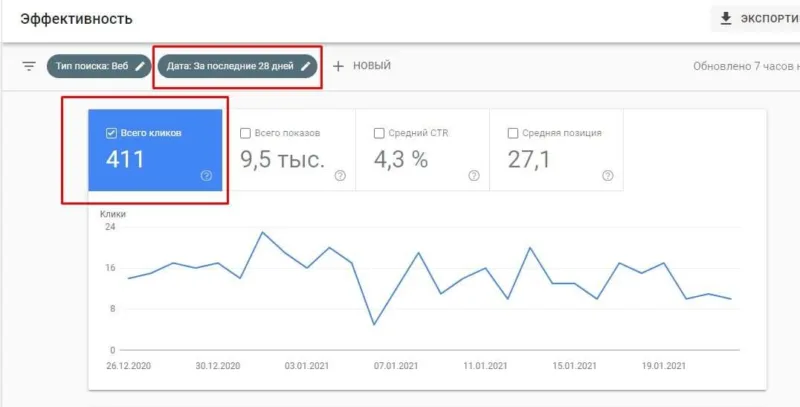Viewport: 800px width, 407px height.
Task: Open the Тип поиска: Веб filter chip
Action: coord(90,66)
